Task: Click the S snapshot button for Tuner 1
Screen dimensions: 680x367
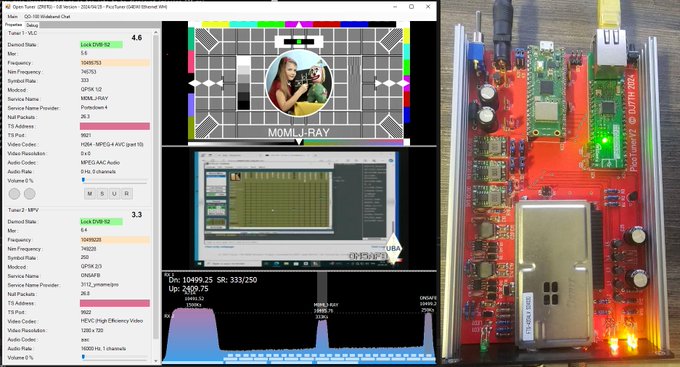Action: pyautogui.click(x=102, y=193)
